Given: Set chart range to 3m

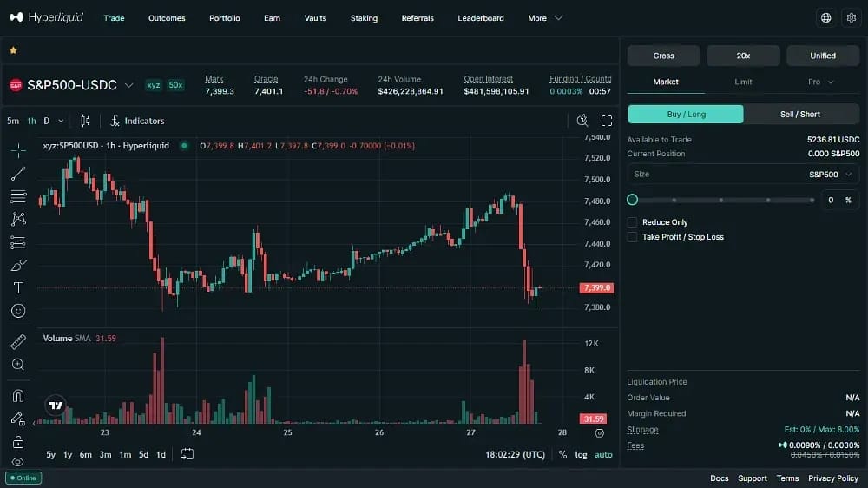Looking at the screenshot, I should 105,454.
